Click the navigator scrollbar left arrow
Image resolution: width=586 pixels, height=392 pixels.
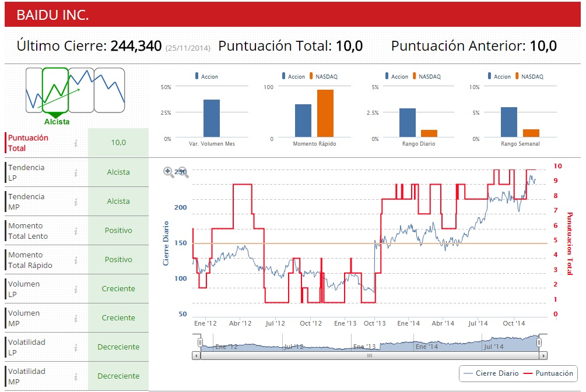pos(196,356)
